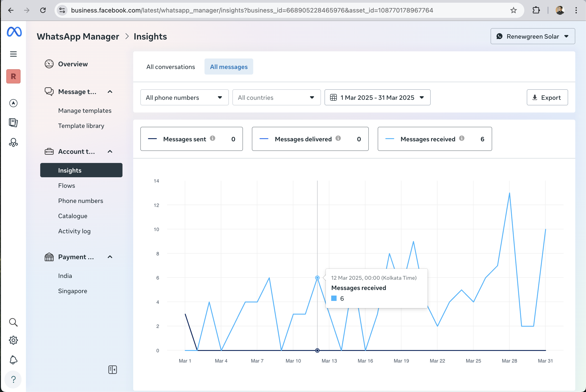586x392 pixels.
Task: Click the Message templates chat bubbles icon
Action: (49, 92)
